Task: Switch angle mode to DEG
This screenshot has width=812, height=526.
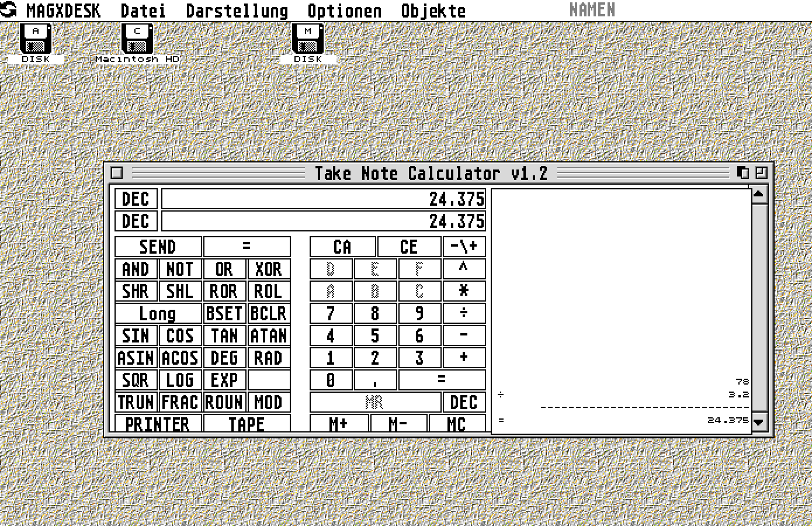Action: pos(224,358)
